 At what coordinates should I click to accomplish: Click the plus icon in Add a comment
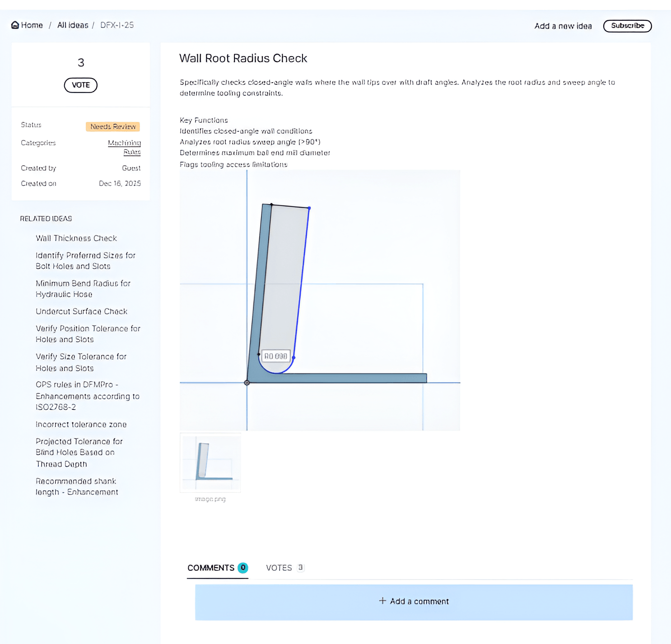pos(382,601)
